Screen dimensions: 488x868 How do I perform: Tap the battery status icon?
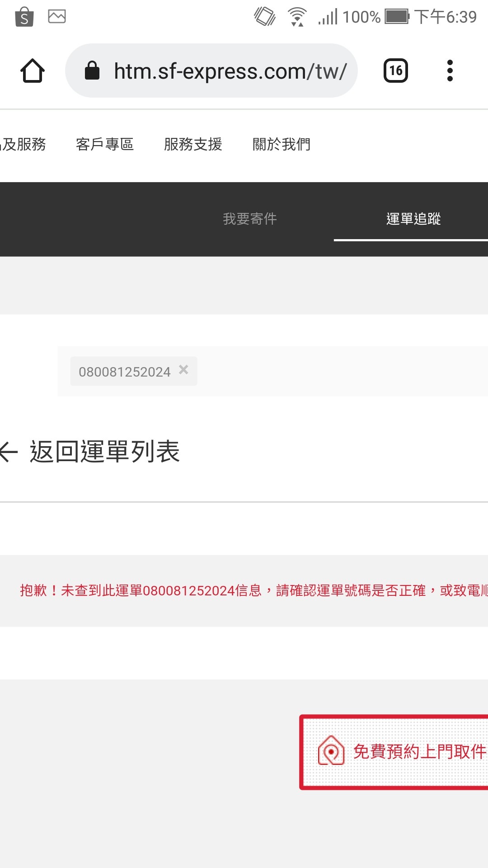(397, 17)
